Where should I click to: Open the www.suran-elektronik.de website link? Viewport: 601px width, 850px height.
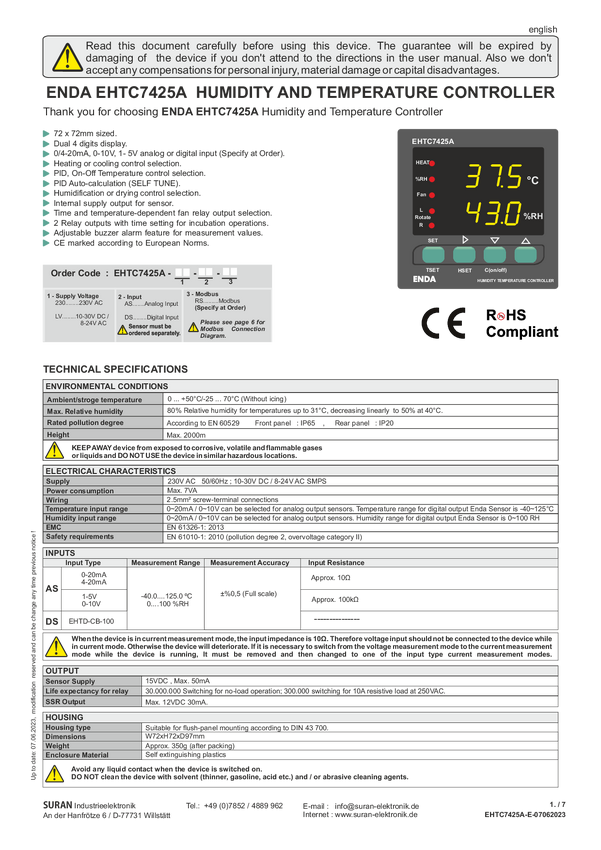[376, 814]
